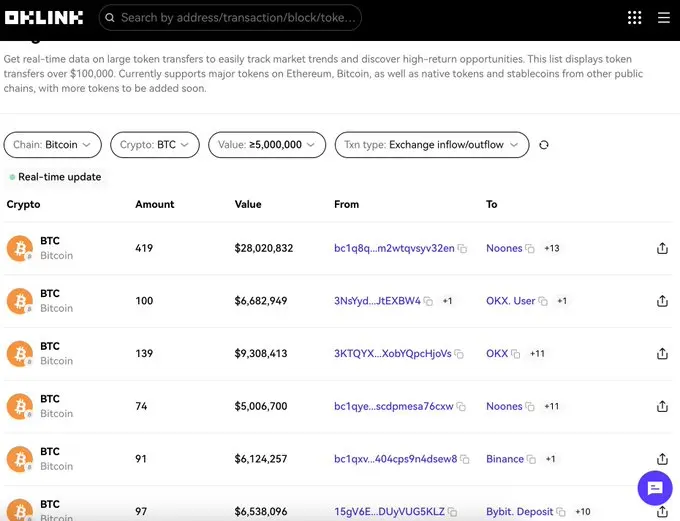
Task: Click the Bitcoin coin icon in the 100 row
Action: click(20, 301)
